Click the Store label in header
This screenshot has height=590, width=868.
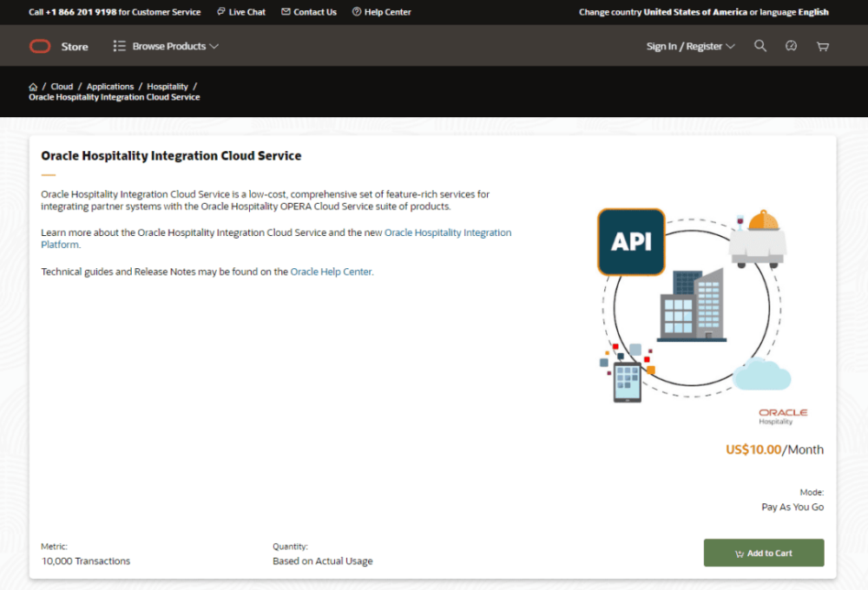(x=75, y=47)
